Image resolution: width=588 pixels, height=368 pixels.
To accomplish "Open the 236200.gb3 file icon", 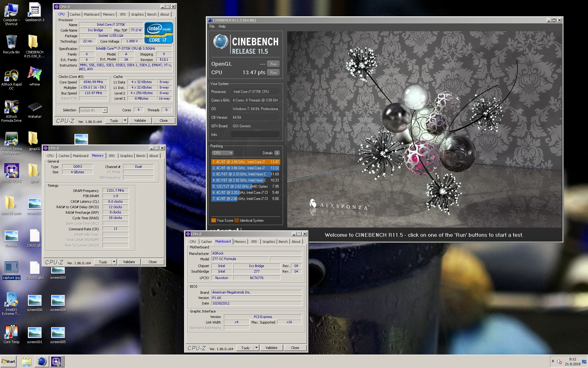I will (x=35, y=270).
